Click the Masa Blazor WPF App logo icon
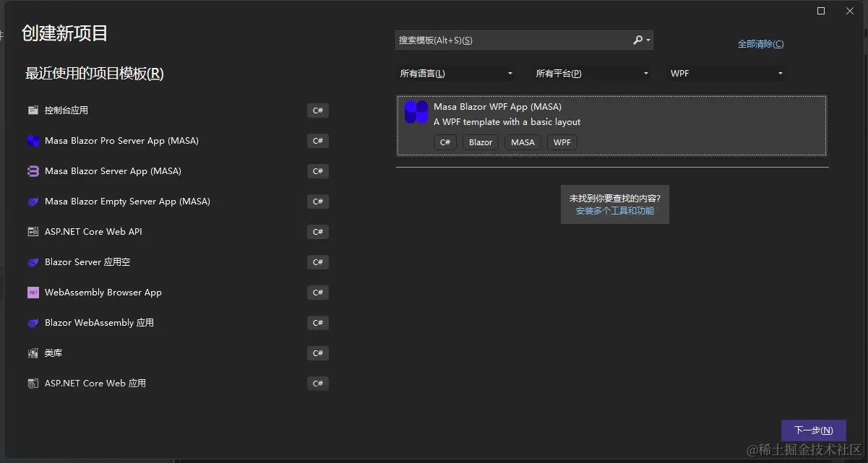The width and height of the screenshot is (868, 463). 416,112
